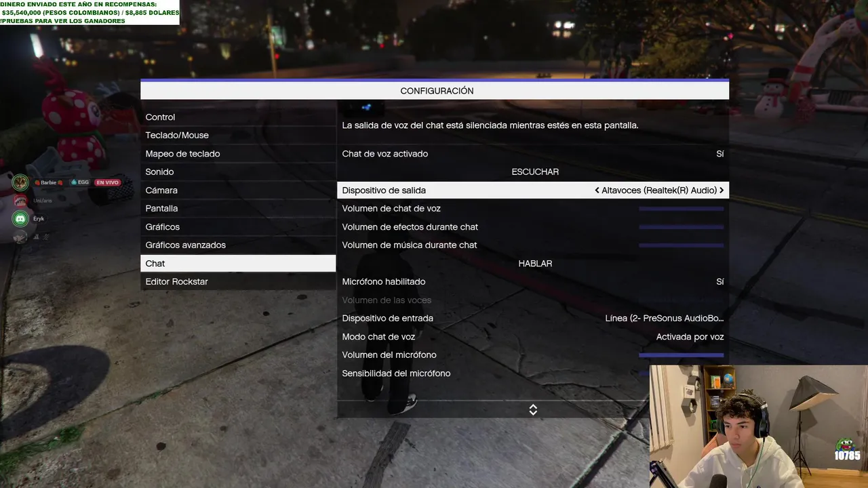
Task: Click the up-down scroll arrows under the settings list
Action: (x=533, y=409)
